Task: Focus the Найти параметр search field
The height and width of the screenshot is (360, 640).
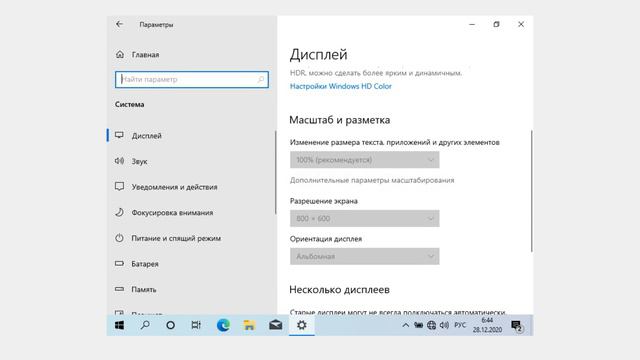Action: click(x=191, y=79)
